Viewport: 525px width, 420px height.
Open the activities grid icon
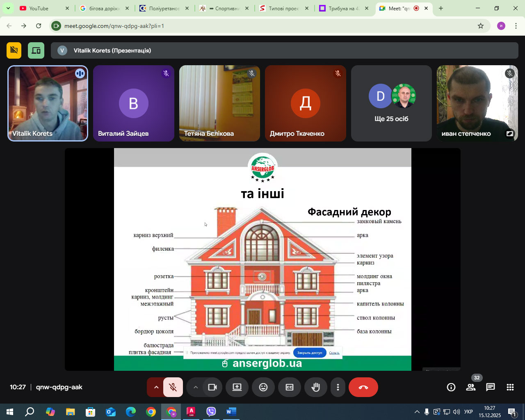point(510,387)
